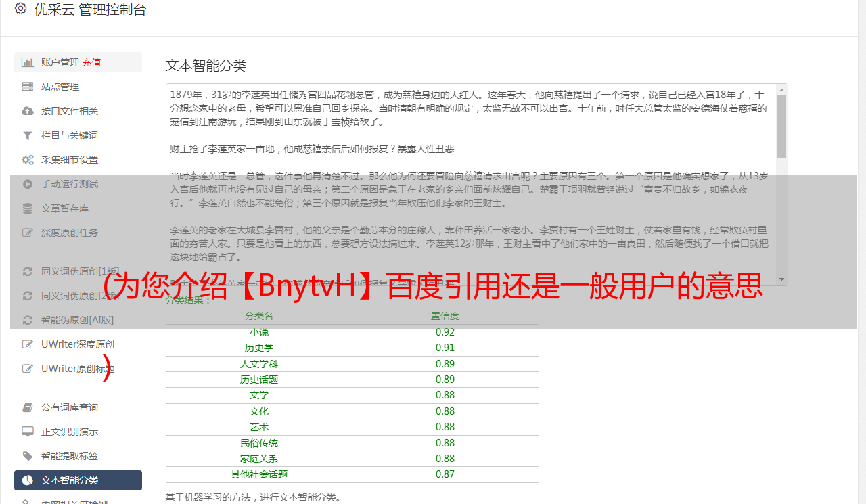
Task: Click the 0.92 confidence value
Action: pyautogui.click(x=445, y=332)
